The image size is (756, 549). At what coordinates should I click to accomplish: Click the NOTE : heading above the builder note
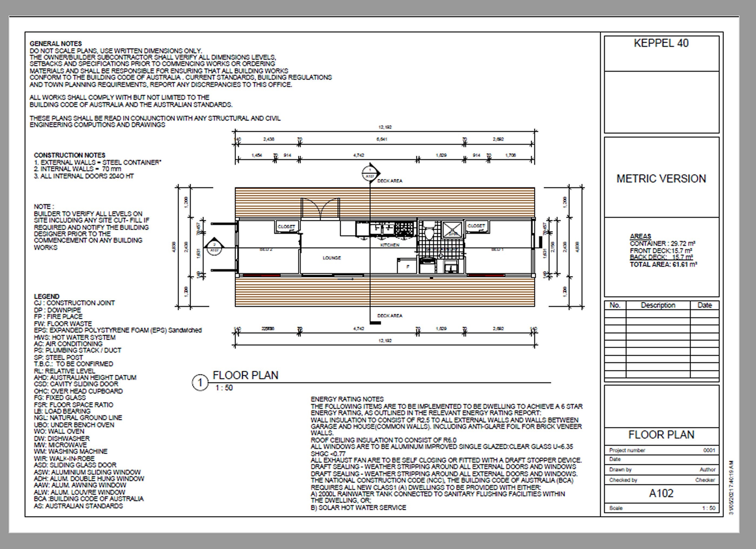[x=44, y=207]
